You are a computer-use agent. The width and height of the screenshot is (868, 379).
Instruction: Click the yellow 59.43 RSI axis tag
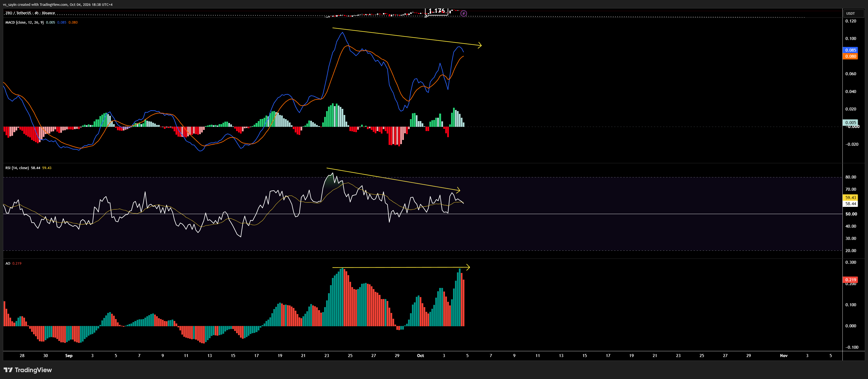pyautogui.click(x=850, y=197)
